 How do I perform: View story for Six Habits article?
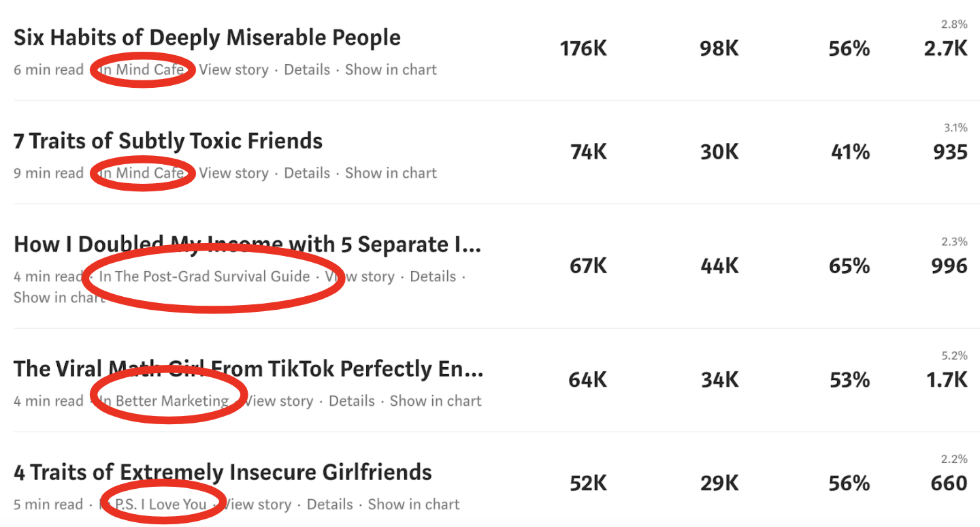[x=233, y=69]
